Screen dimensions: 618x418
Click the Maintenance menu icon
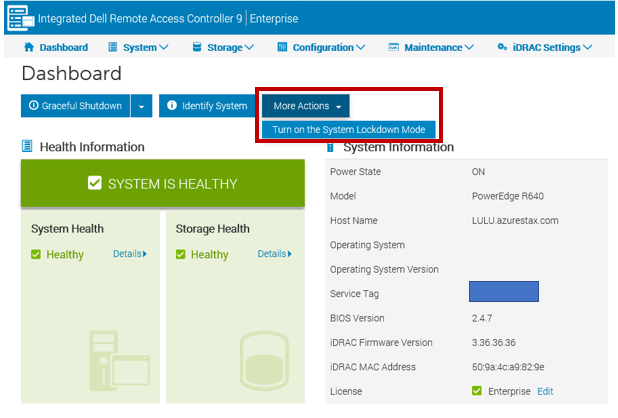(x=394, y=47)
